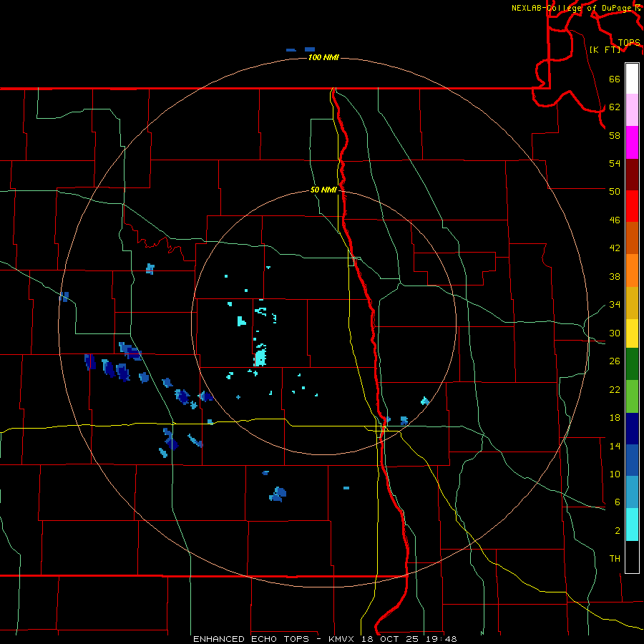
Task: Select the bright red legend color band
Action: (632, 206)
